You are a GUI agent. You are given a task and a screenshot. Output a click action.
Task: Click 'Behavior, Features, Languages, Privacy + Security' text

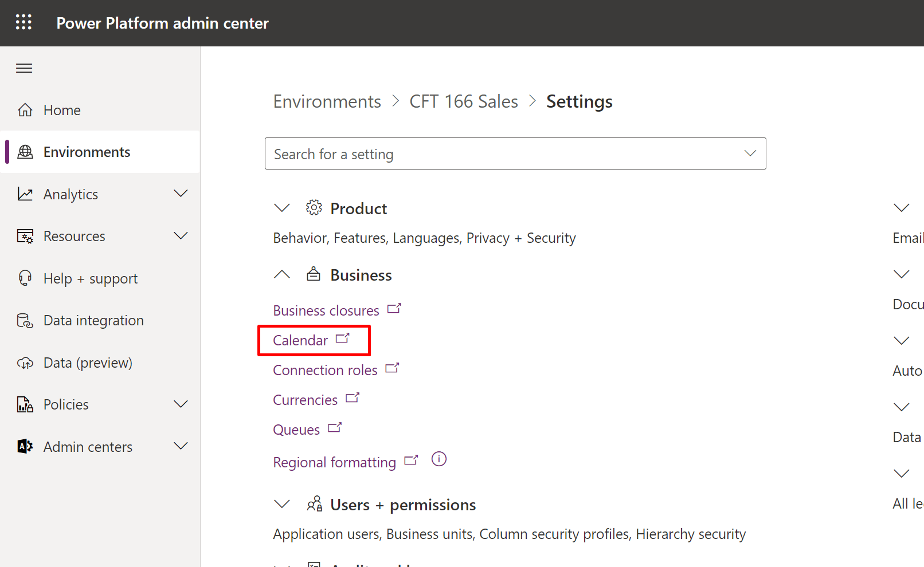pyautogui.click(x=424, y=238)
